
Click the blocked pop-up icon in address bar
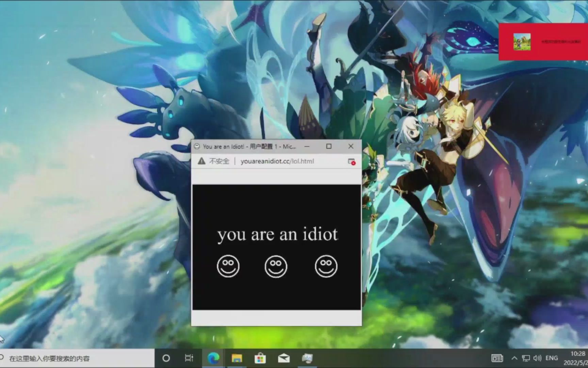point(352,162)
